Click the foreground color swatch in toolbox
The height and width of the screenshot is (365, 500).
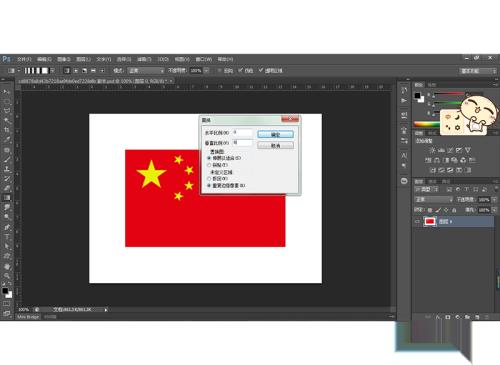pyautogui.click(x=5, y=291)
